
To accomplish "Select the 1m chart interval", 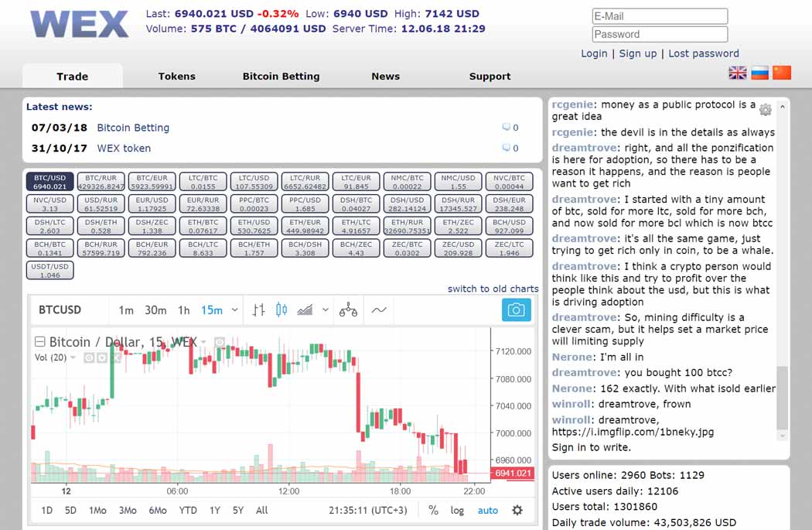I will point(126,310).
